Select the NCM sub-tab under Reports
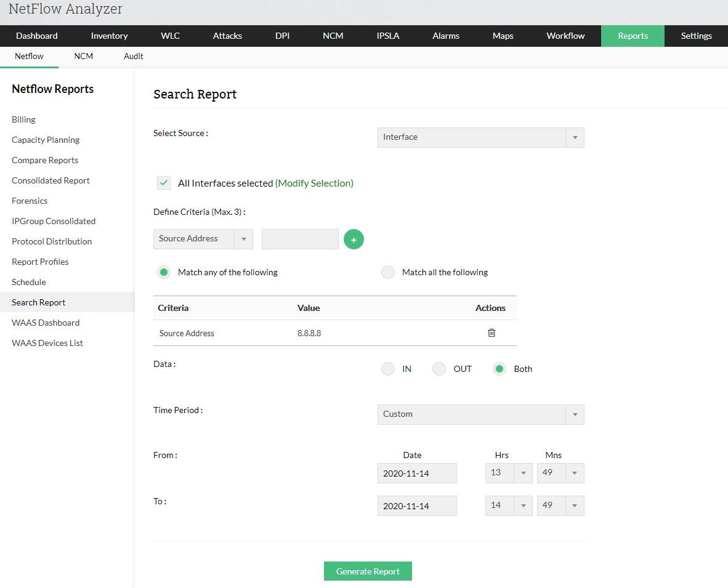 84,56
